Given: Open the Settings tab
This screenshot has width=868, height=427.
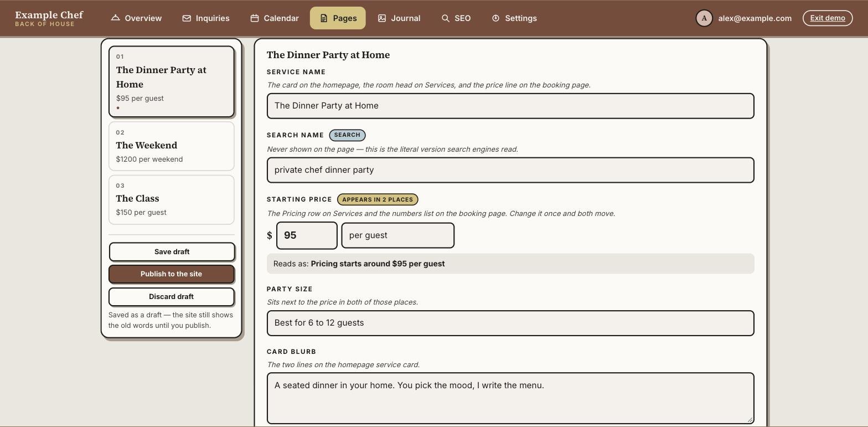Looking at the screenshot, I should (514, 18).
